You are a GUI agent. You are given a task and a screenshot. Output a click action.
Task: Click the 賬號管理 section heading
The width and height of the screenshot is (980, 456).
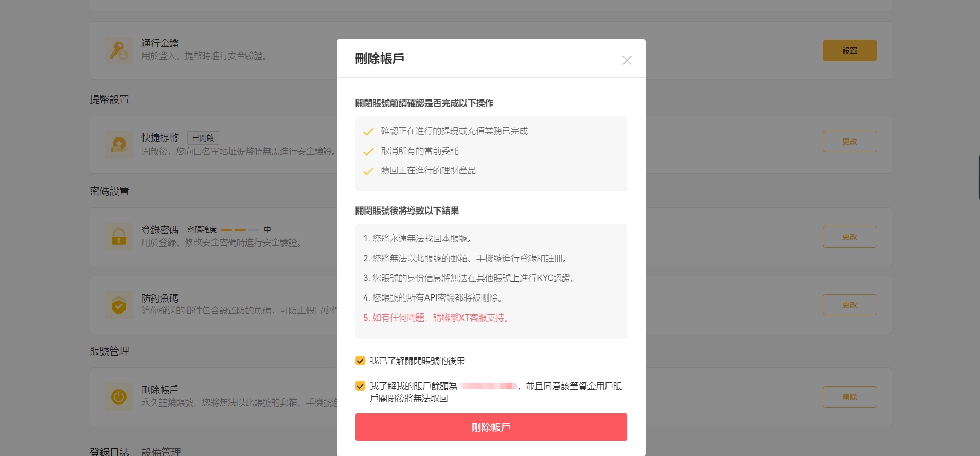coord(109,351)
